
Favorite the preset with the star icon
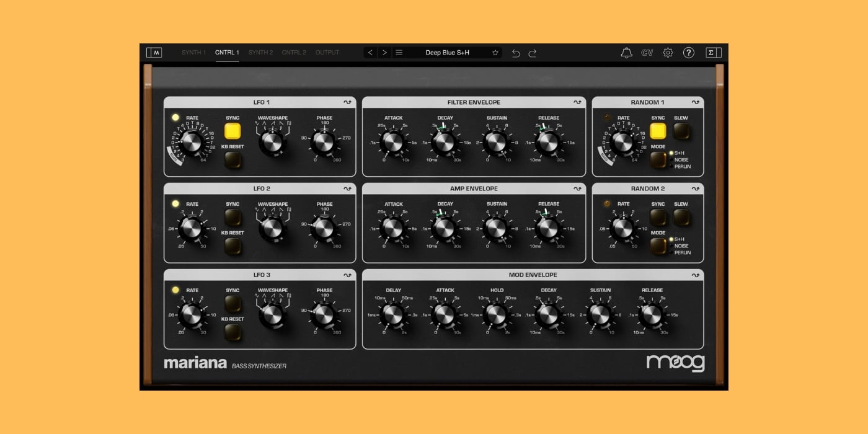495,53
